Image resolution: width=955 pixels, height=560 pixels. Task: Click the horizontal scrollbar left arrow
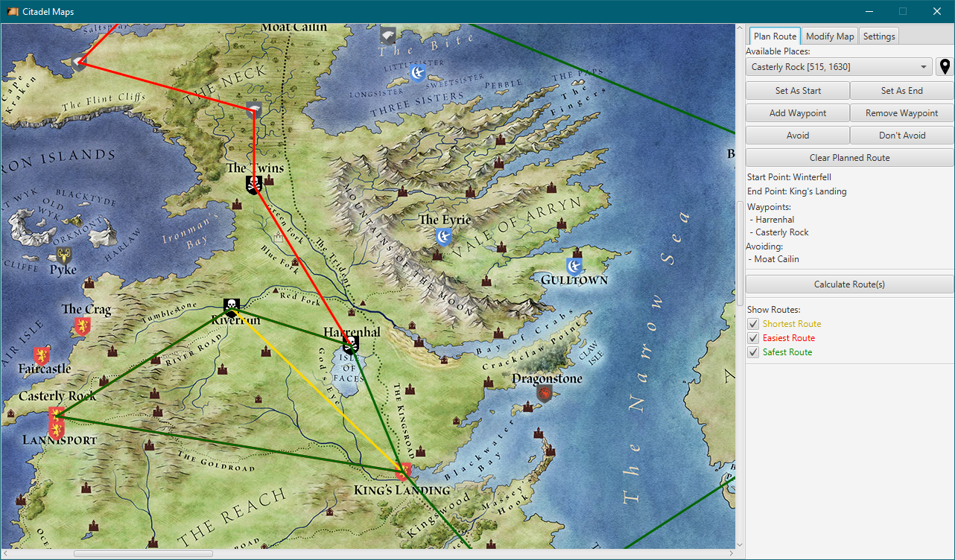click(x=4, y=554)
